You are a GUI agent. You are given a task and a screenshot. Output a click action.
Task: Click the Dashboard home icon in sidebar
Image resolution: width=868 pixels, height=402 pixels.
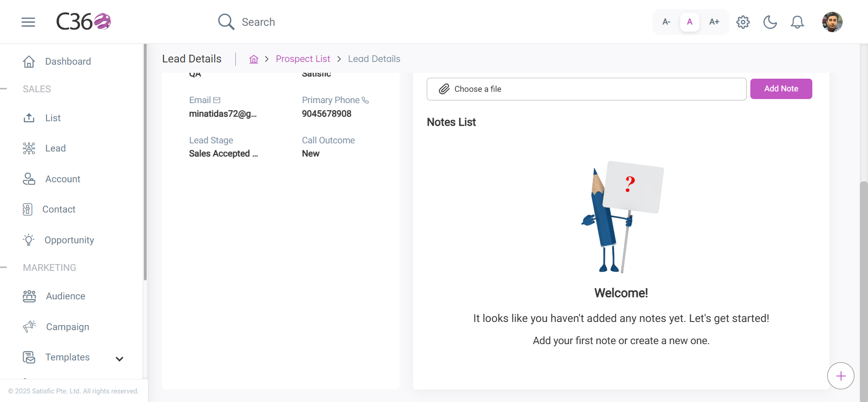tap(29, 61)
